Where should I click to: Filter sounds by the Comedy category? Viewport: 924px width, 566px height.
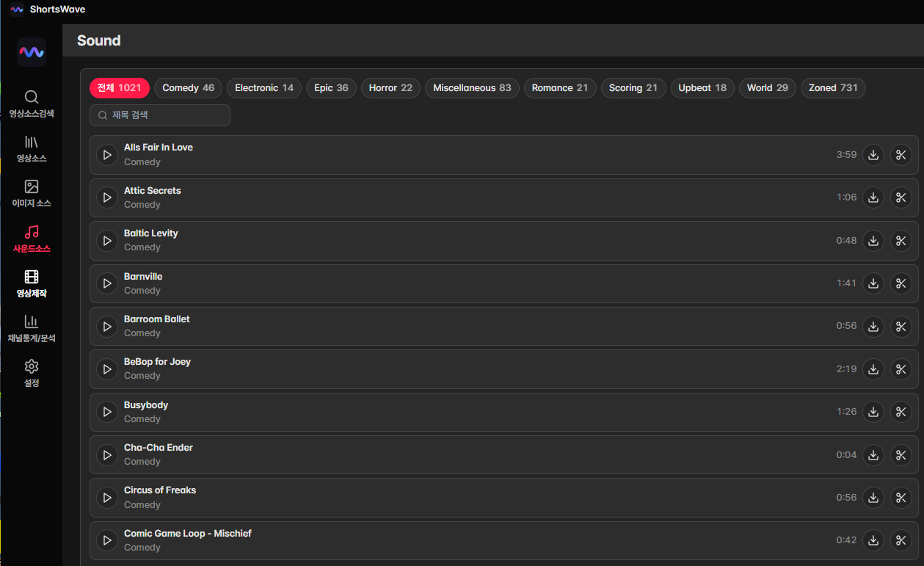pyautogui.click(x=188, y=88)
